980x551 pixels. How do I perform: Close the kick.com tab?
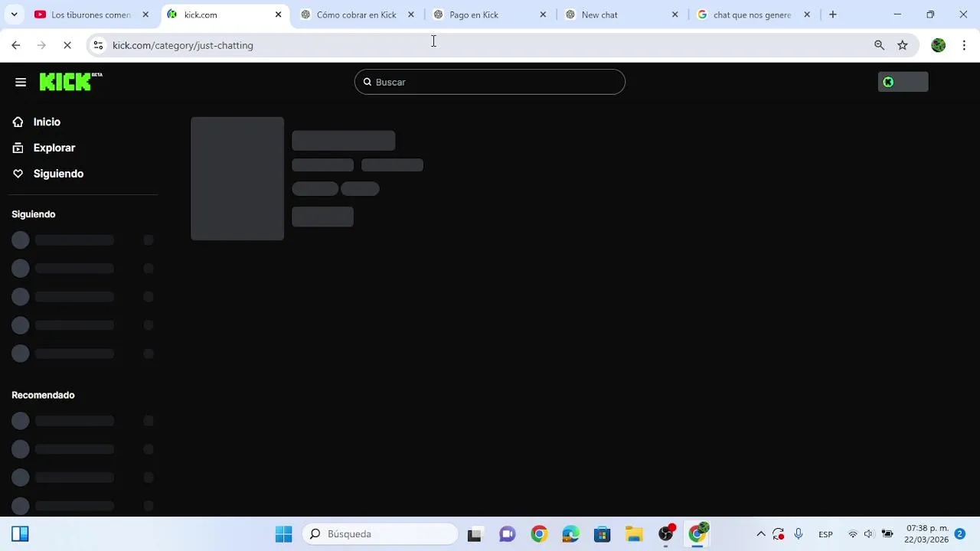tap(279, 15)
